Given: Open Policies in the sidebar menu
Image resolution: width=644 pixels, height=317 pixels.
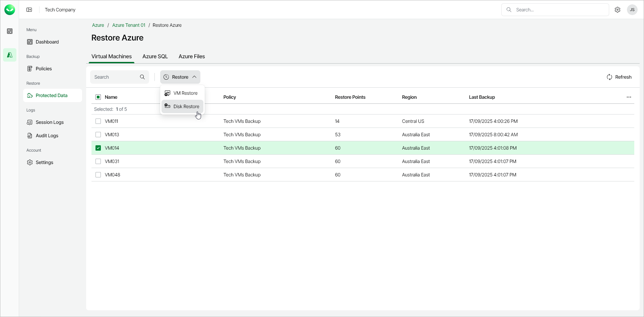Looking at the screenshot, I should coord(44,69).
